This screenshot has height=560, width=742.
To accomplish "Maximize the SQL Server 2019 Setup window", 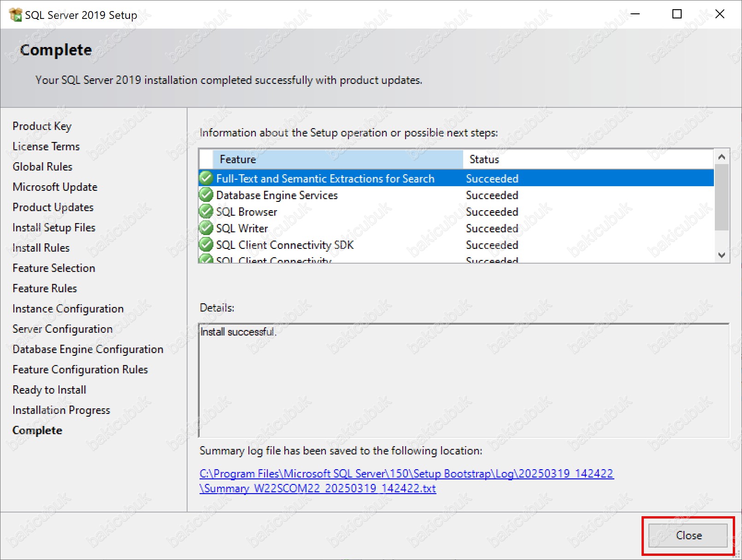I will point(677,14).
